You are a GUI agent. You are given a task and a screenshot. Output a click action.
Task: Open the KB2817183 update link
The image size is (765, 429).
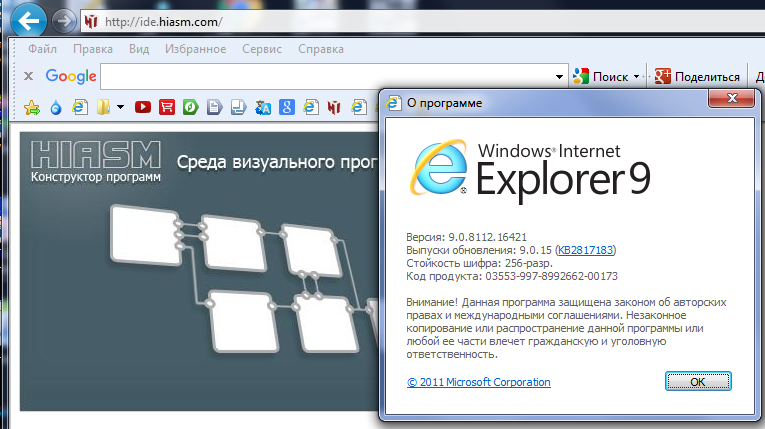(586, 249)
